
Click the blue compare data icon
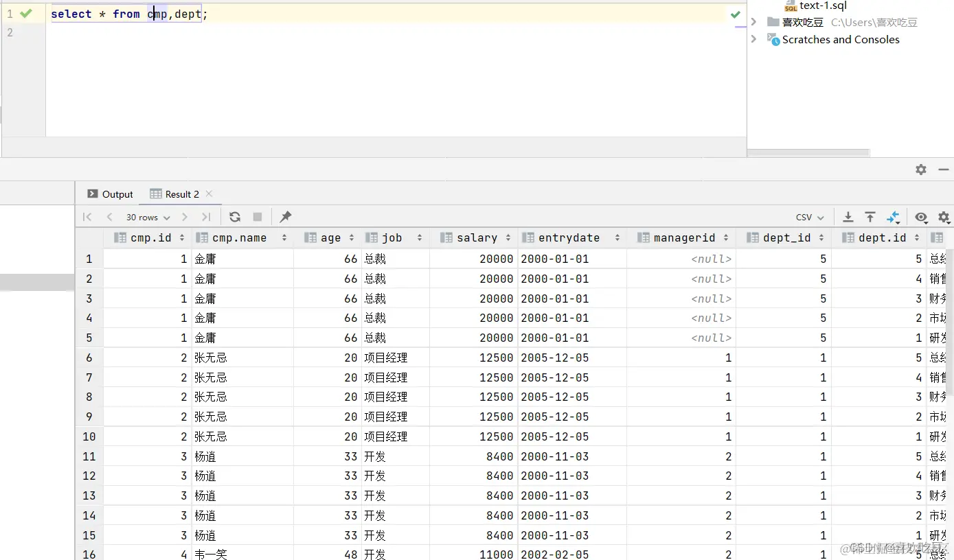(893, 217)
